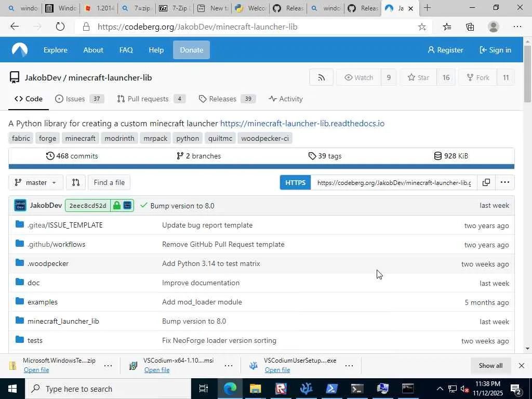Image resolution: width=532 pixels, height=399 pixels.
Task: Open Explore in the navigation bar
Action: [x=55, y=50]
